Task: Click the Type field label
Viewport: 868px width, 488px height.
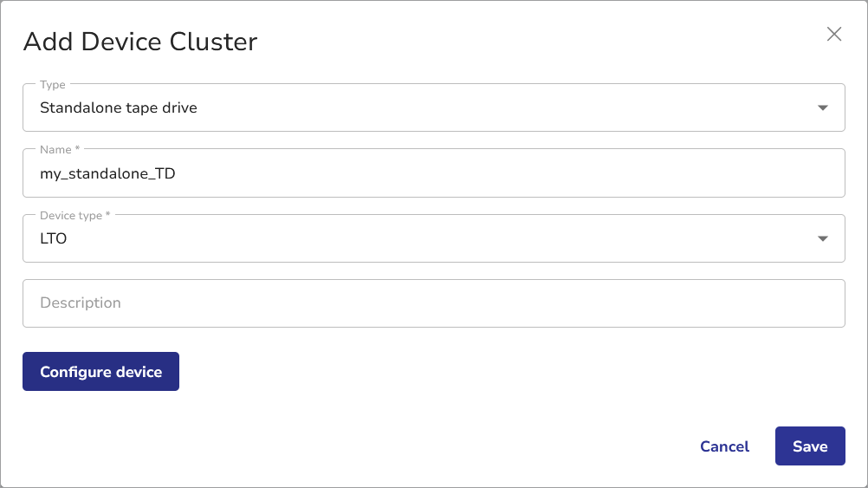Action: pyautogui.click(x=52, y=85)
